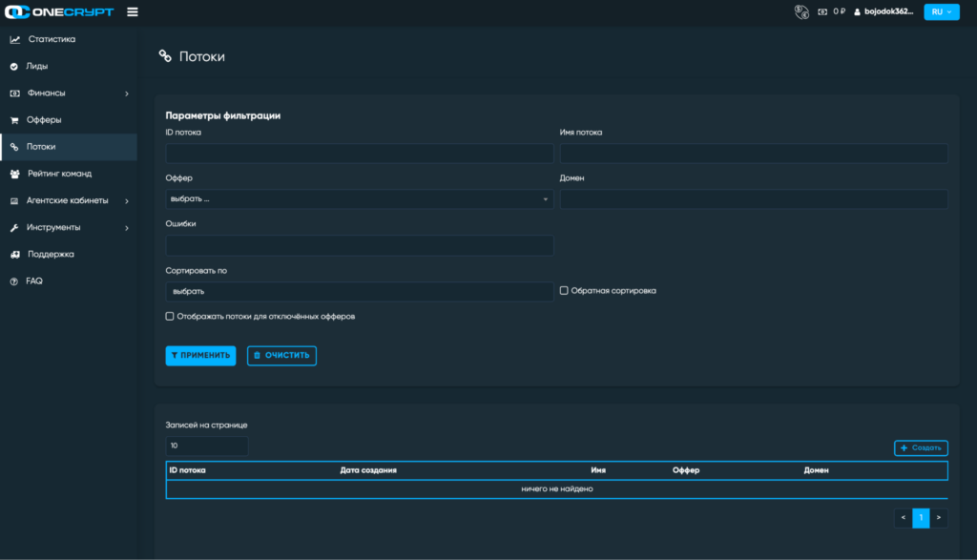Click the Офферы cart icon
The image size is (977, 560).
(14, 120)
